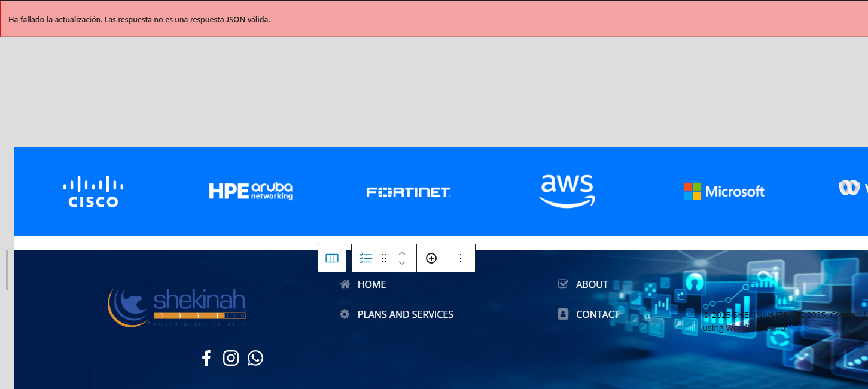Screen dimensions: 868x389
Task: Click the checkmark icon beside ABOUT
Action: [563, 284]
